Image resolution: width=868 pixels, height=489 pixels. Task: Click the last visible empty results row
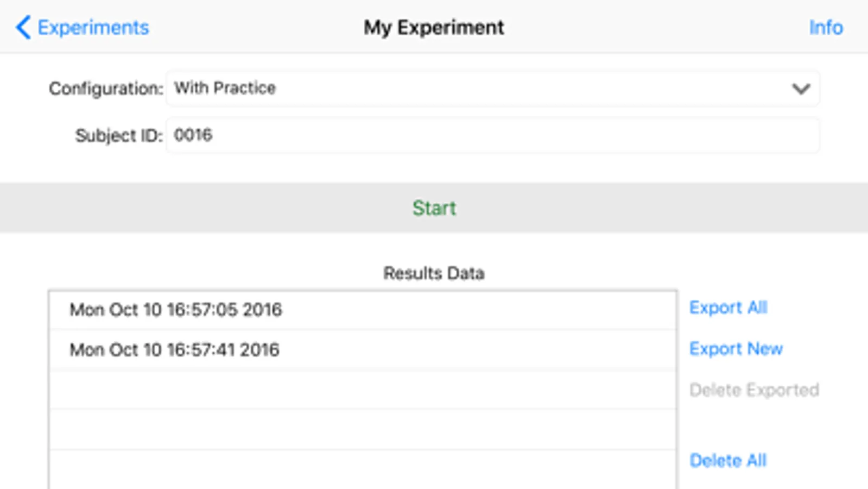pyautogui.click(x=363, y=469)
